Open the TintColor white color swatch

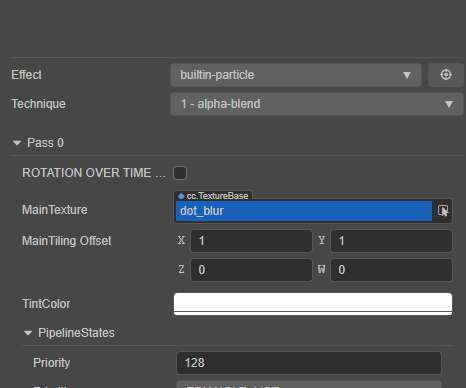pyautogui.click(x=313, y=304)
